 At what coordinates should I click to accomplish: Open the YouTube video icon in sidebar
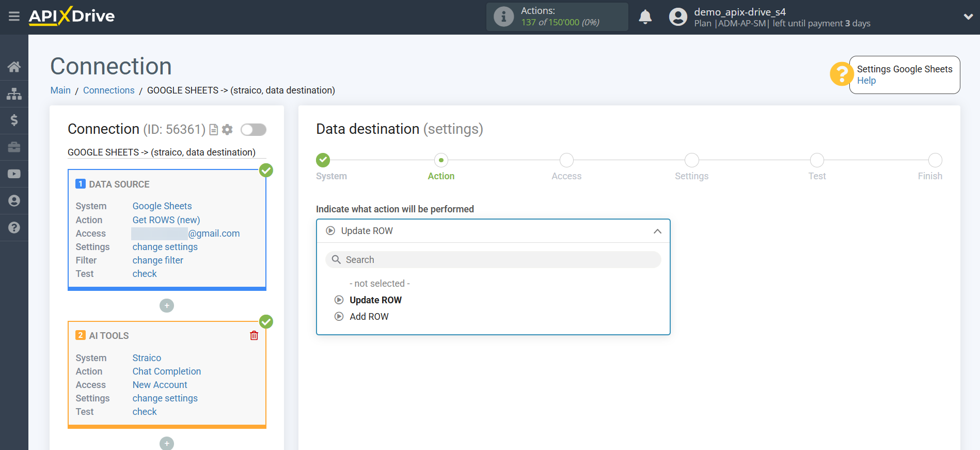(x=14, y=174)
